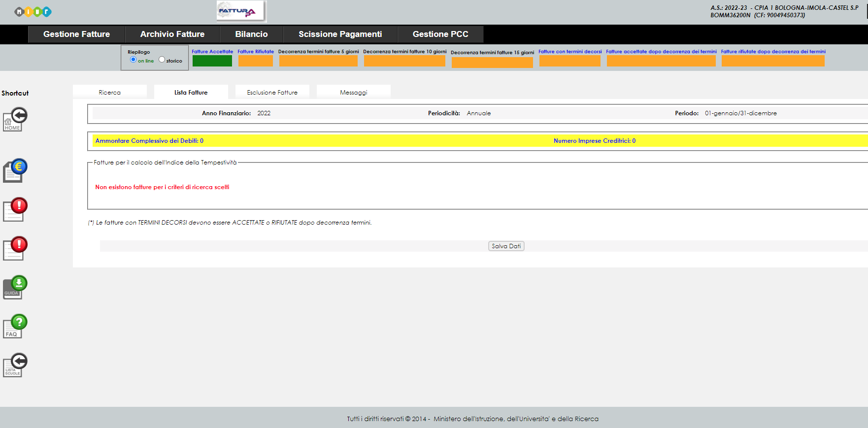The height and width of the screenshot is (428, 868).
Task: Open the Bilancio menu
Action: [251, 34]
